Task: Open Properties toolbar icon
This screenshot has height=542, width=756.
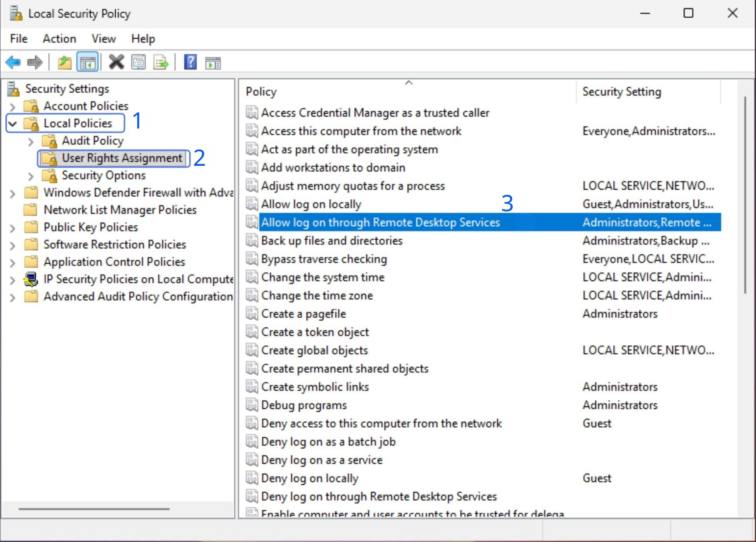Action: coord(139,62)
